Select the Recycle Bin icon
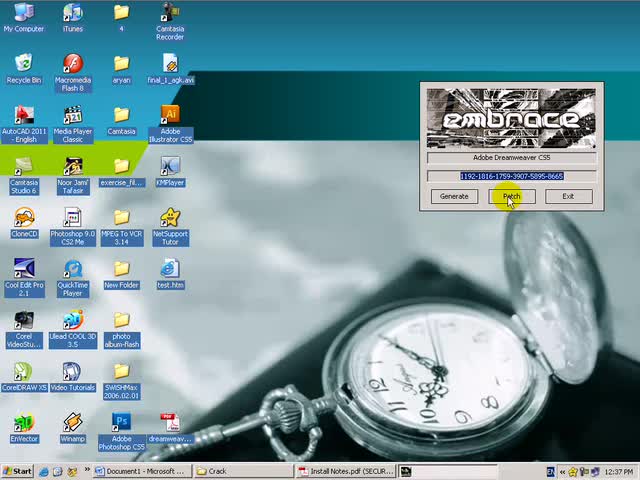640x480 pixels. (24, 68)
